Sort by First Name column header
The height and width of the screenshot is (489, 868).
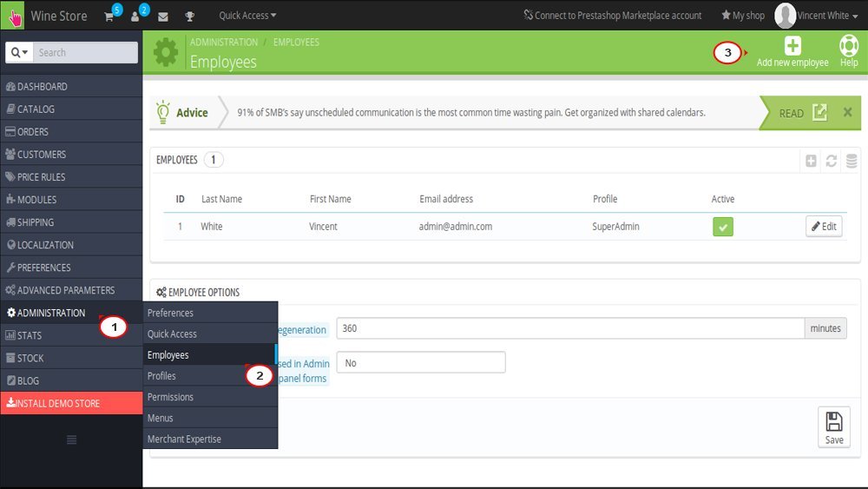(330, 199)
